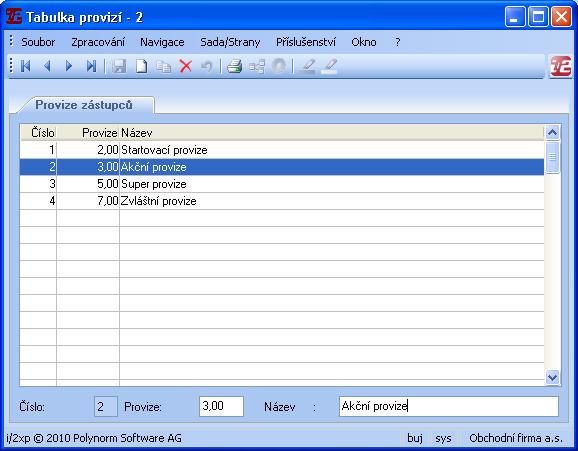The image size is (578, 451).
Task: Go to next record arrow
Action: 69,66
